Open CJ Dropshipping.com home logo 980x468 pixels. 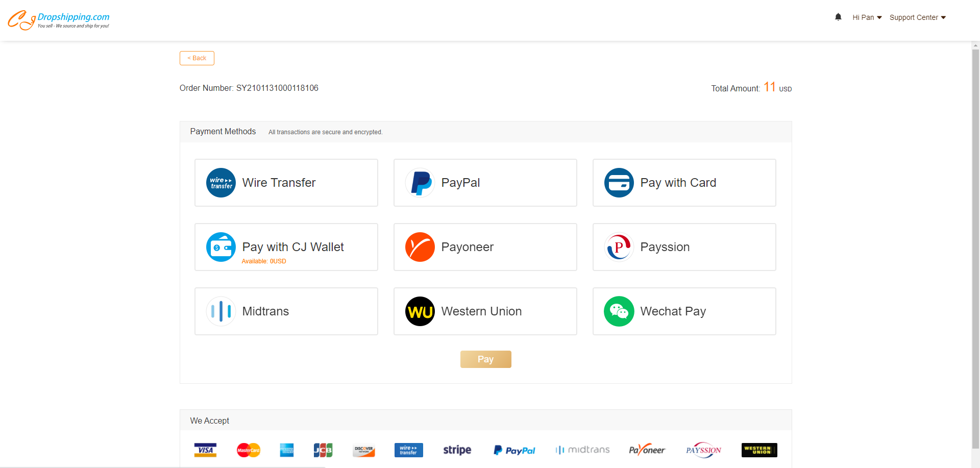point(59,20)
